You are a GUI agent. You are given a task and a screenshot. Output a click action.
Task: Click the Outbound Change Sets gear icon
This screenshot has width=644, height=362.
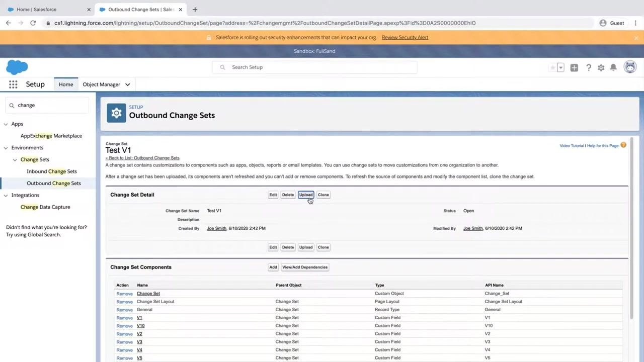tap(116, 113)
